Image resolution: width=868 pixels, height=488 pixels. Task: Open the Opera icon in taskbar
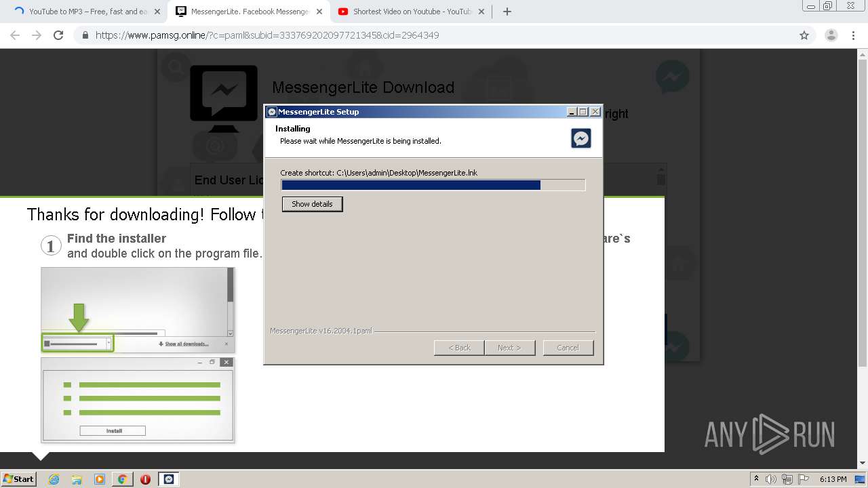(145, 479)
